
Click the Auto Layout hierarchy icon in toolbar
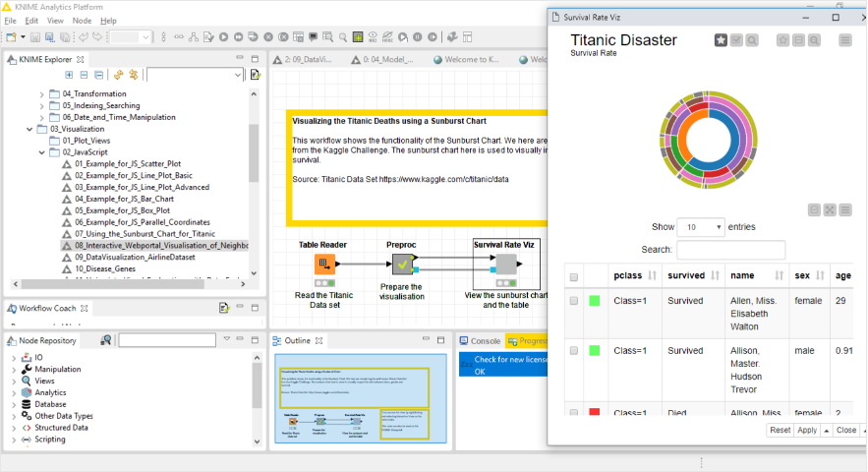pyautogui.click(x=194, y=37)
